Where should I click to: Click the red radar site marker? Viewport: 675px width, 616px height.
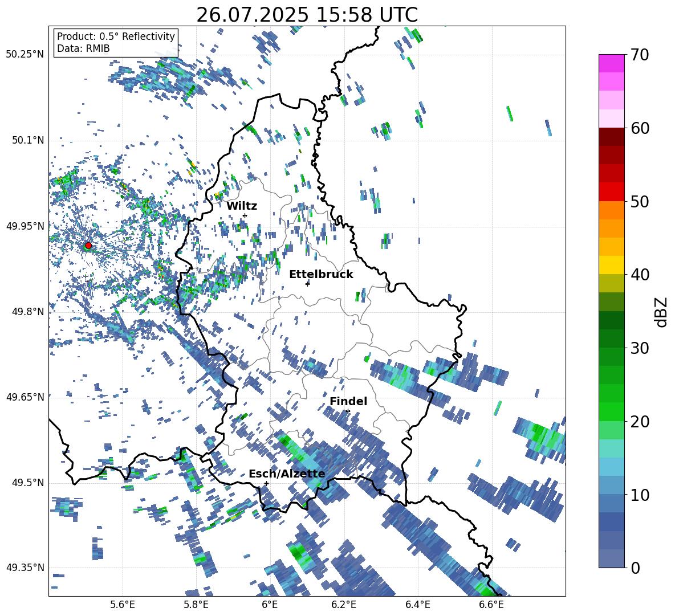[x=88, y=246]
